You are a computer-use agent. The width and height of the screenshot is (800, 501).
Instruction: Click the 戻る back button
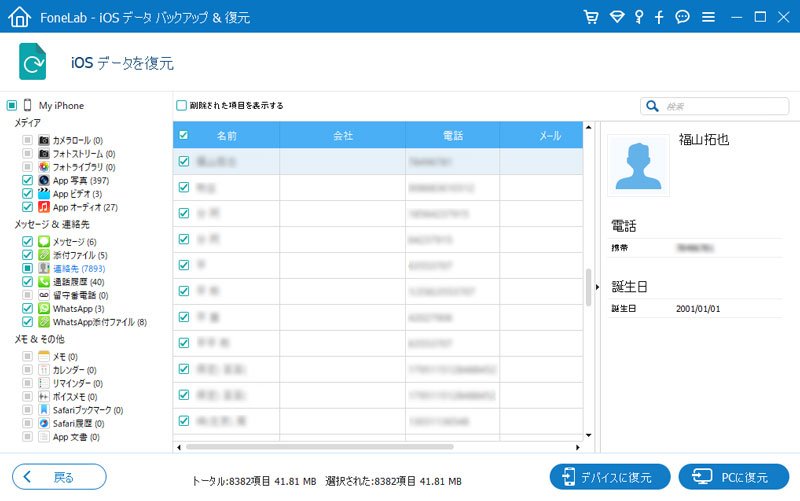tap(59, 477)
